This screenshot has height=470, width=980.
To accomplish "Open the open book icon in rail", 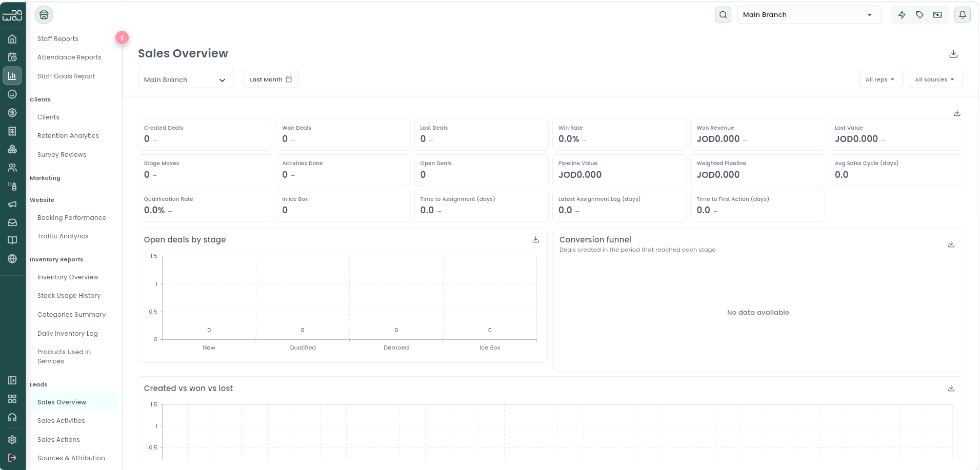I will point(12,240).
